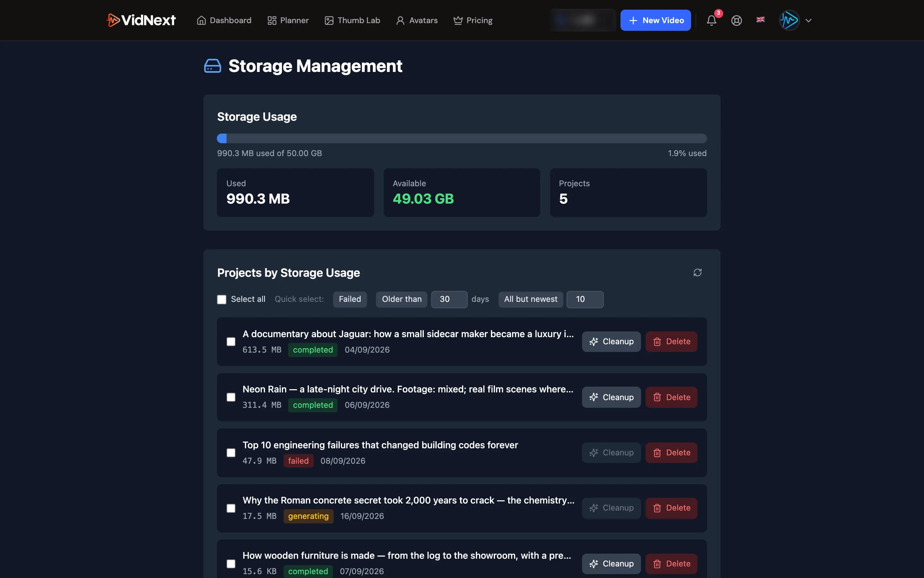The width and height of the screenshot is (924, 578).
Task: Quick select All but newest
Action: point(531,299)
